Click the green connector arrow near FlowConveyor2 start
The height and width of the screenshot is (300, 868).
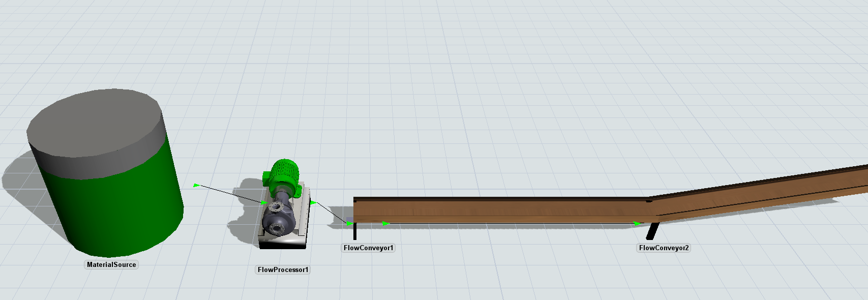[637, 223]
